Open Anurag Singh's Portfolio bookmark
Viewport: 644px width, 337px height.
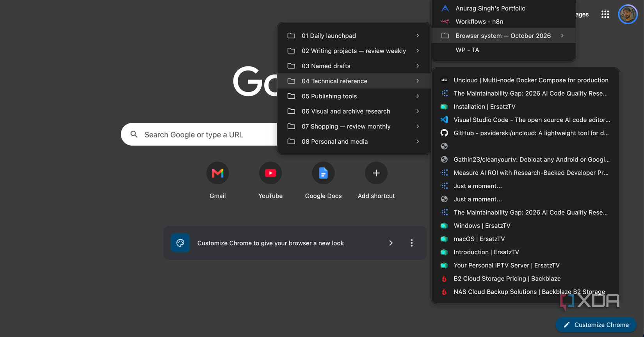tap(503, 8)
